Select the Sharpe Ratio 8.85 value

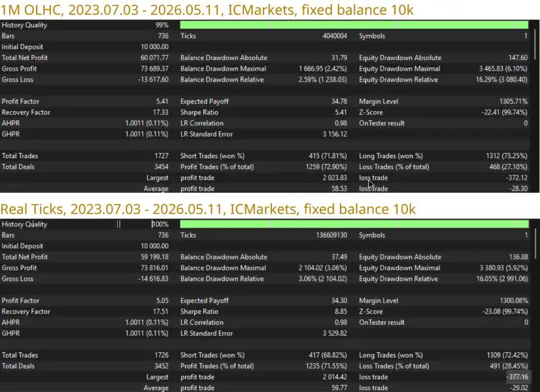(341, 312)
